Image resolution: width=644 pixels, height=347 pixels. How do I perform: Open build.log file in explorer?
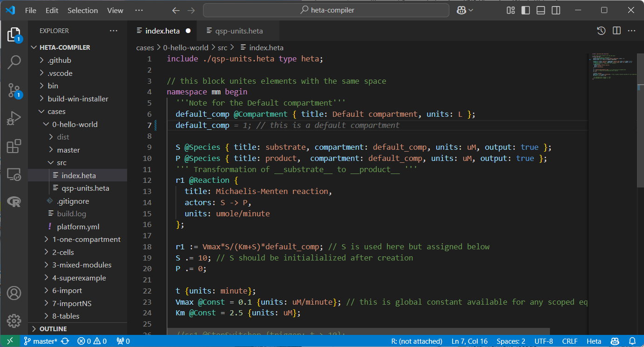77,214
